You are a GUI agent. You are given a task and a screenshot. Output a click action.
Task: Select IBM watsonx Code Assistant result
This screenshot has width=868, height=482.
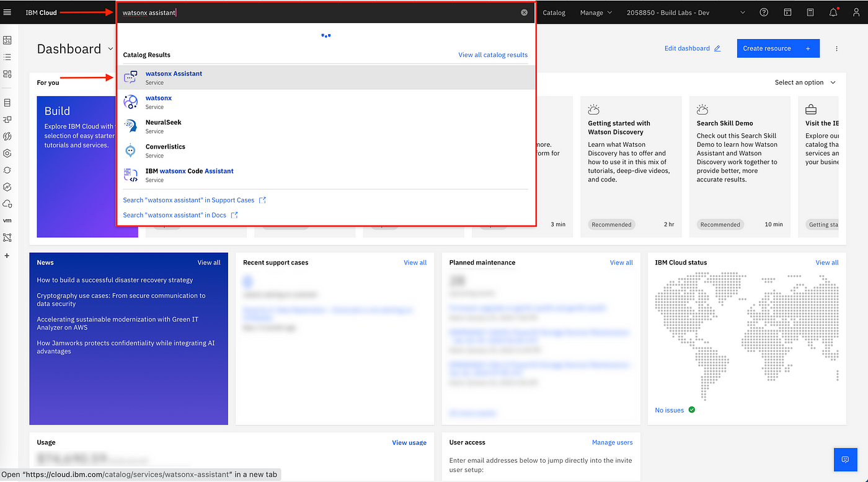click(x=326, y=175)
